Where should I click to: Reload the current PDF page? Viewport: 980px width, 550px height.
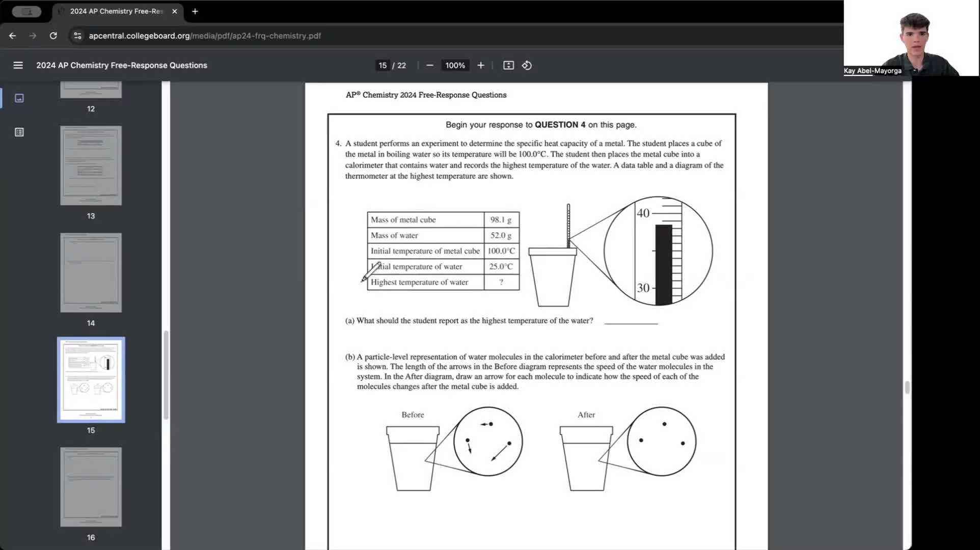[53, 36]
